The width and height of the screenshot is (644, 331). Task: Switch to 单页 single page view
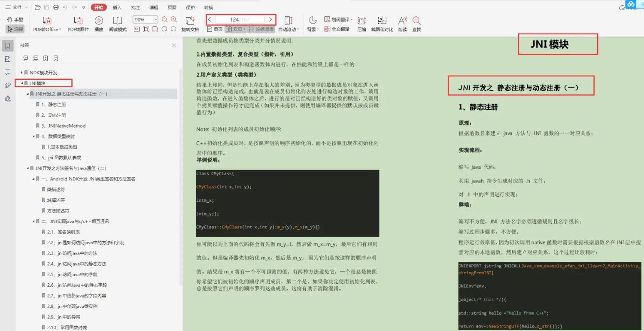[x=215, y=29]
